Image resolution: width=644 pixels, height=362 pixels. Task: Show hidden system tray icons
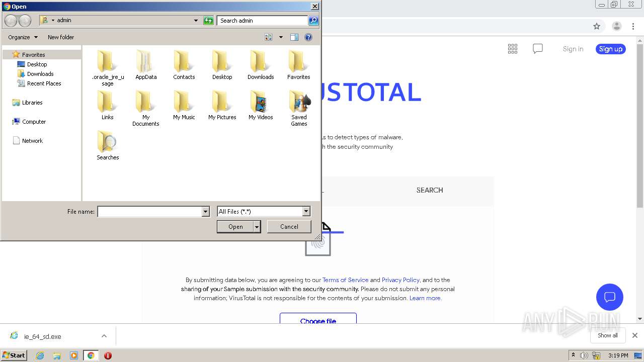click(573, 355)
